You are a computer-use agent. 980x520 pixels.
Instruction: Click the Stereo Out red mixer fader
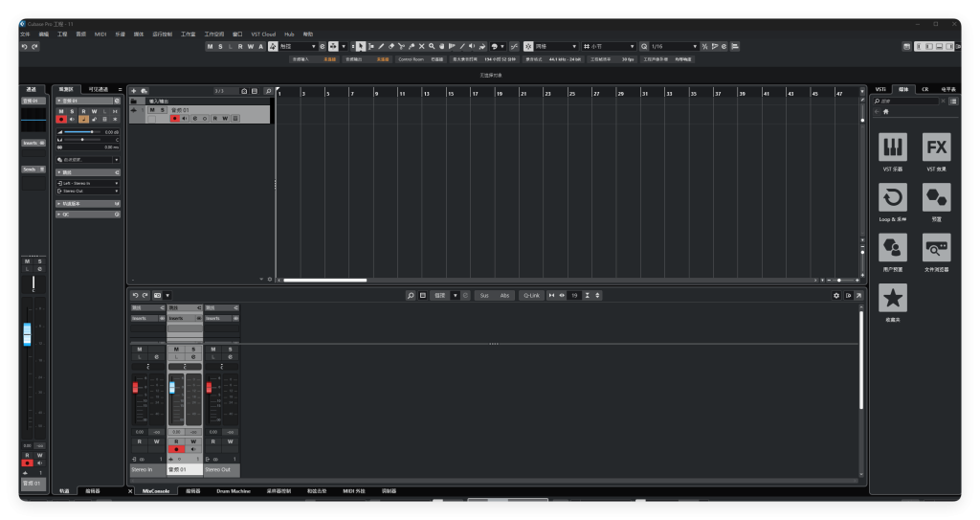(209, 388)
